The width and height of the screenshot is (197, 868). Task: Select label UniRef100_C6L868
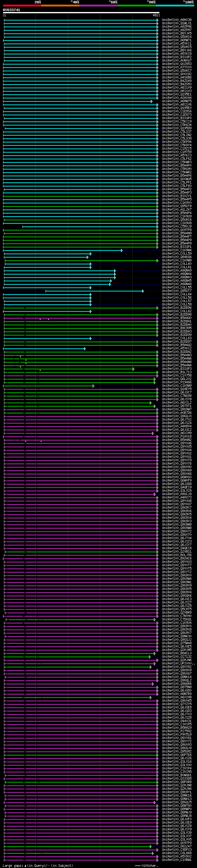point(177,854)
